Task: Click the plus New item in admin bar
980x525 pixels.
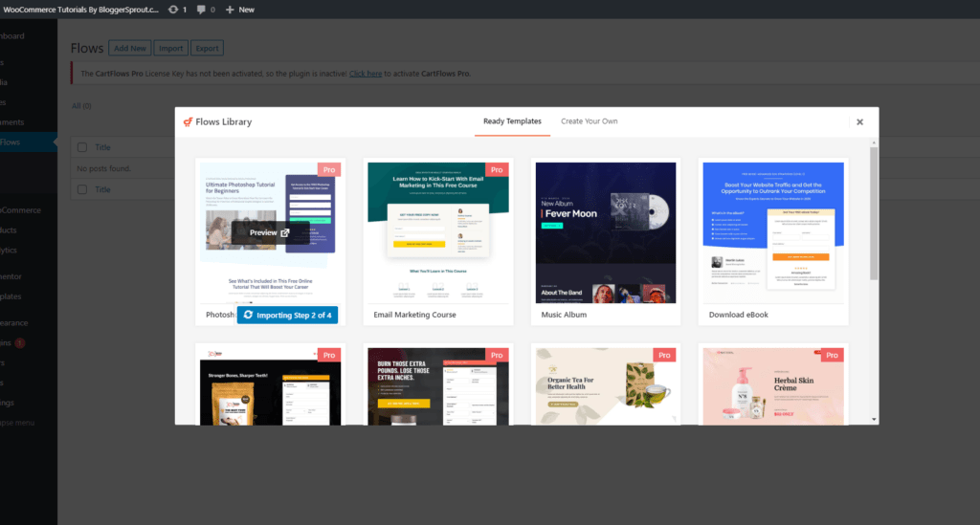Action: 240,10
